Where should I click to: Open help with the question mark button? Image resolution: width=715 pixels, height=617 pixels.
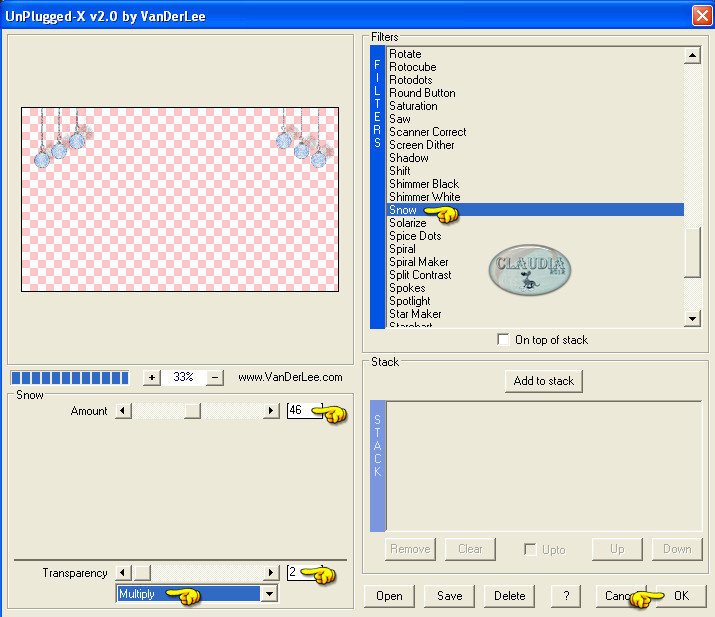(566, 596)
